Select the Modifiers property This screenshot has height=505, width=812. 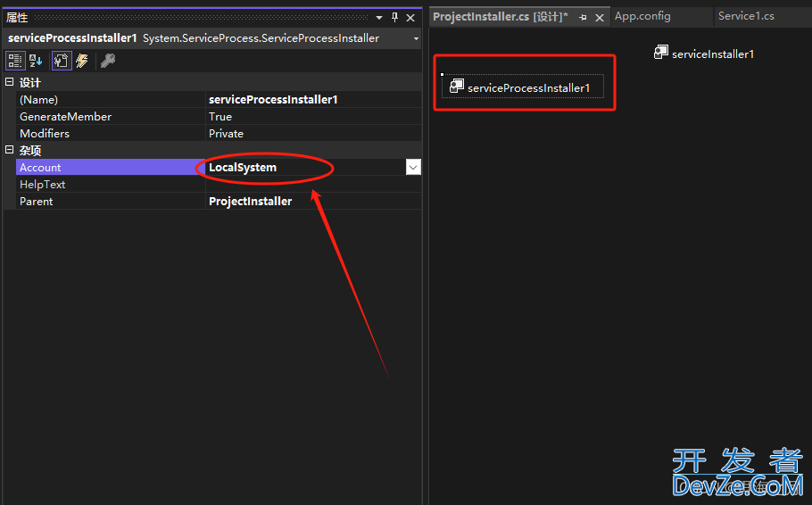[111, 134]
